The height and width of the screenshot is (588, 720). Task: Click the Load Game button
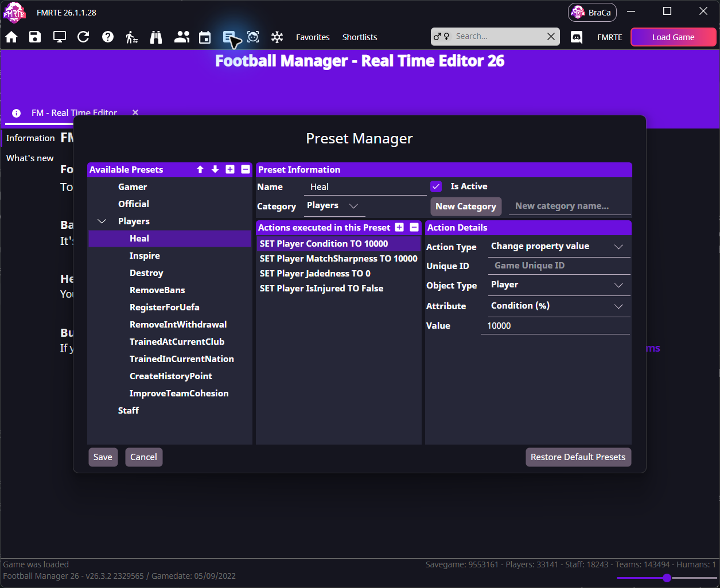tap(674, 37)
